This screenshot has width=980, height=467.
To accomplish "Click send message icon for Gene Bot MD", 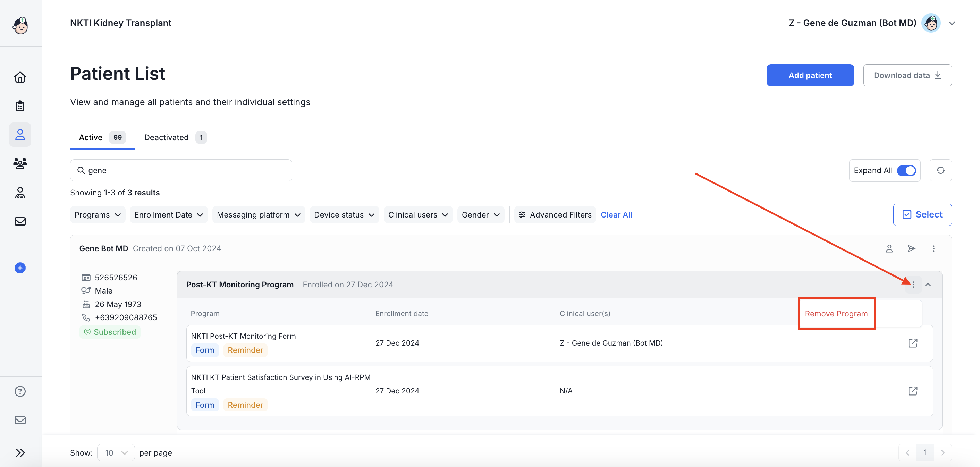I will [911, 248].
